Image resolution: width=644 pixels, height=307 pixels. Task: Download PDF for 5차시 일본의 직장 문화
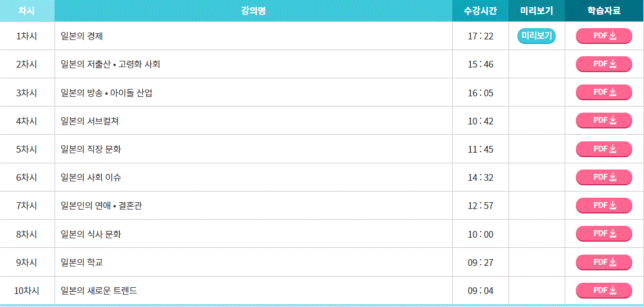(604, 149)
